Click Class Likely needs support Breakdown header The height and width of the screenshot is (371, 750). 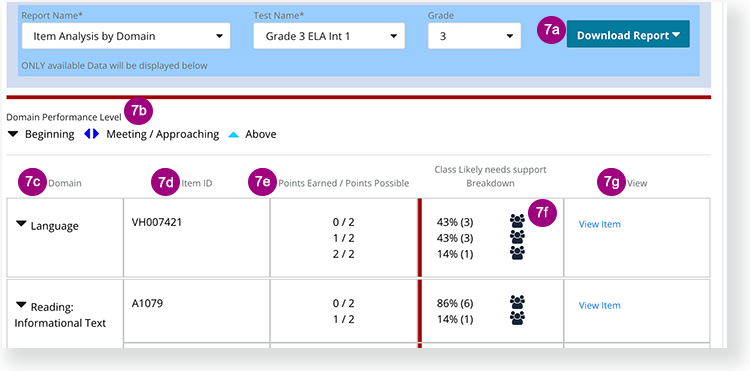pos(490,176)
